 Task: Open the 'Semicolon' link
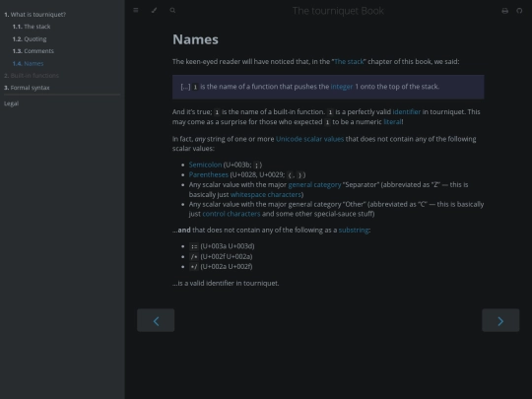[205, 165]
